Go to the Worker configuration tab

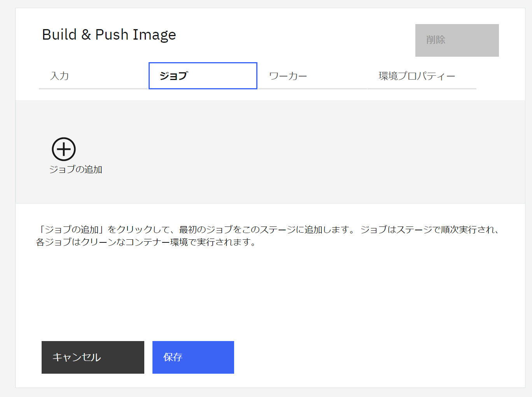[288, 76]
